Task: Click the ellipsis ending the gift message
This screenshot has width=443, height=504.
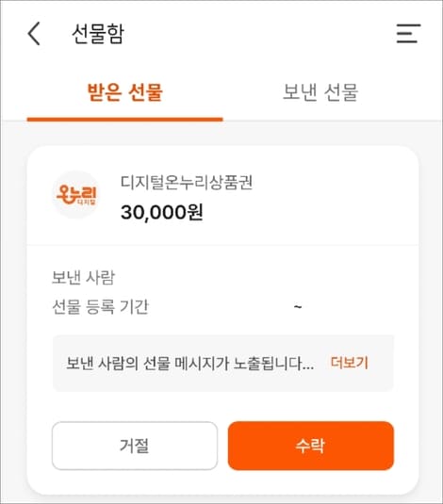Action: click(308, 367)
